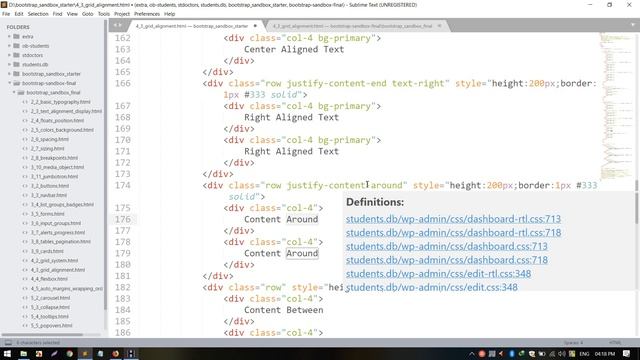Expand the extra folder
640x360 pixels.
[x=9, y=36]
